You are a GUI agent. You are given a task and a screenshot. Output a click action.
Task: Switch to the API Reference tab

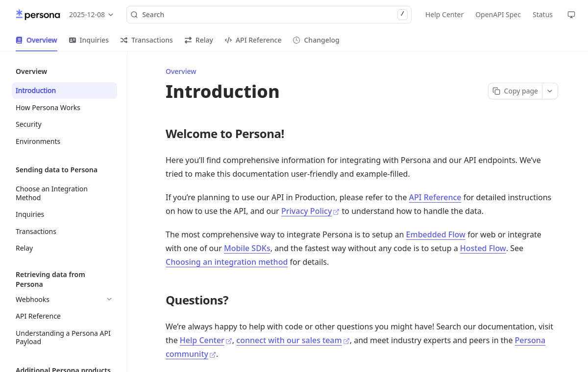[x=253, y=40]
